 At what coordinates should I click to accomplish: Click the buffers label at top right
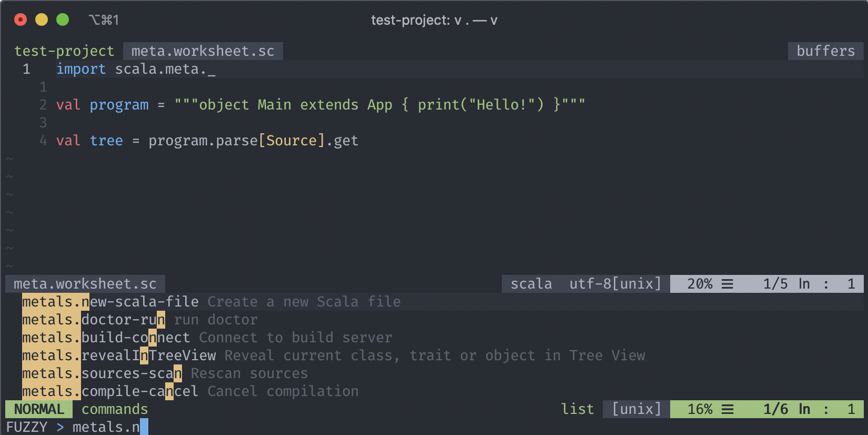(x=826, y=51)
